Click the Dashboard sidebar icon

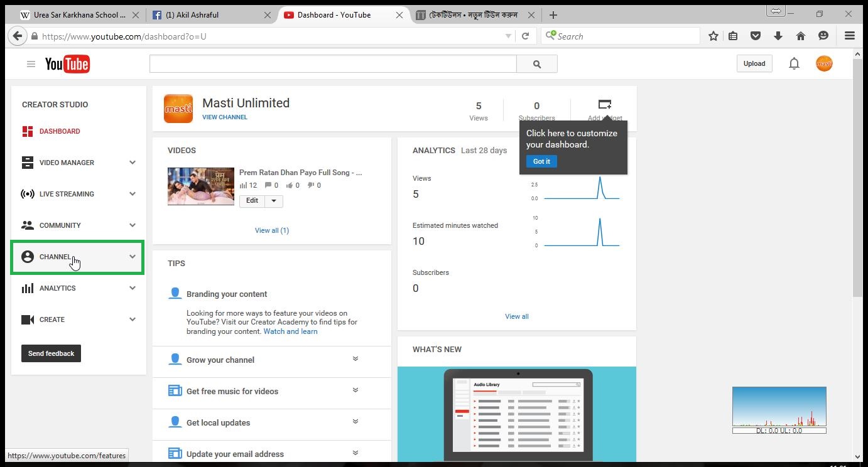pyautogui.click(x=28, y=131)
